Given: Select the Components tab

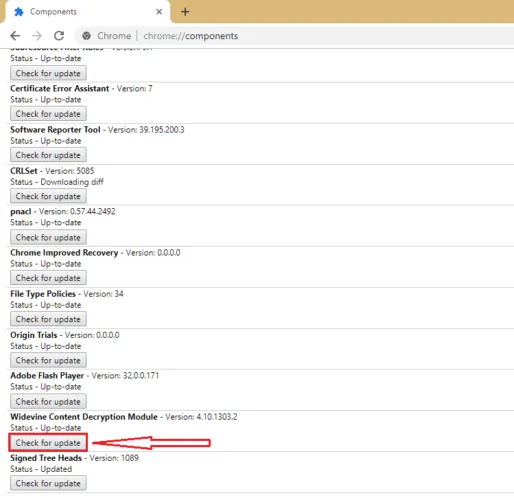Looking at the screenshot, I should [87, 12].
